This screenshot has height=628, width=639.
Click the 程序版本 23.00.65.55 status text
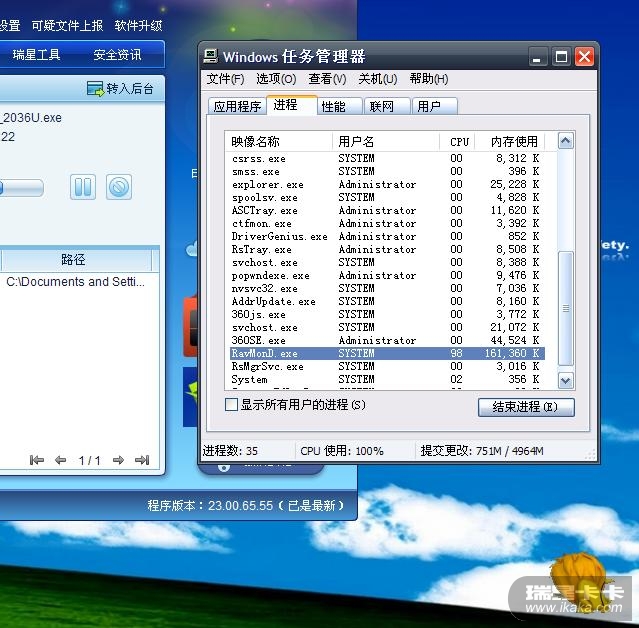(246, 506)
